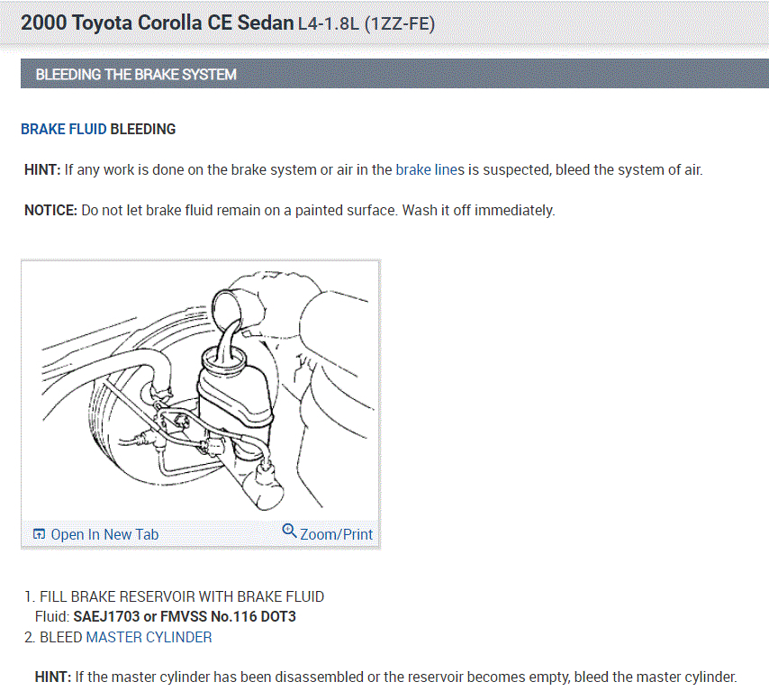Follow the brake lines hyperlink
Viewport: 769px width, 700px height.
[x=430, y=168]
